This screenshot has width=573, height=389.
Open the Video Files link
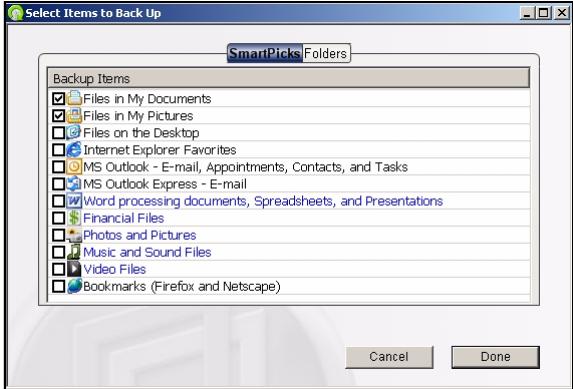pos(115,269)
